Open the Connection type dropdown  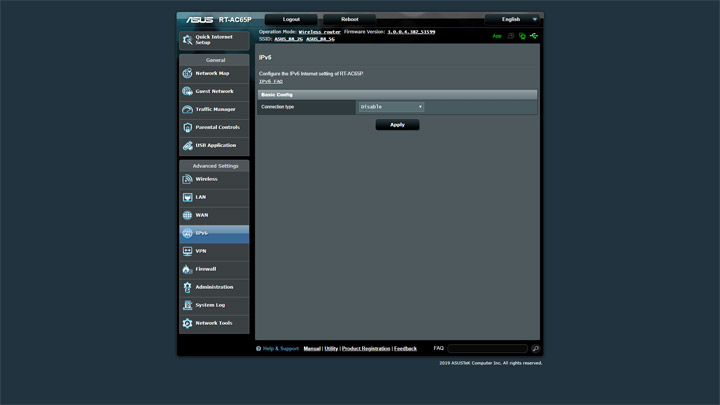click(391, 107)
